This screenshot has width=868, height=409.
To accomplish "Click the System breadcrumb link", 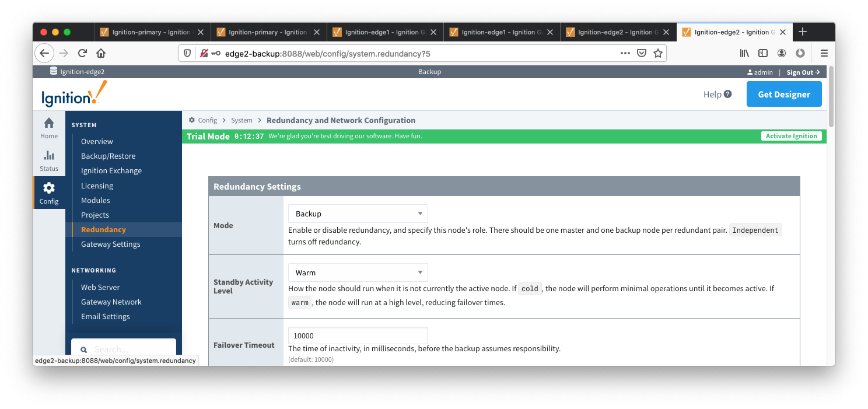I will point(242,120).
